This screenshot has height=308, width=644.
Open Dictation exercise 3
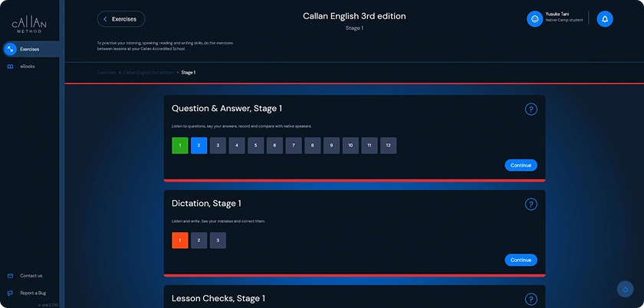click(x=218, y=241)
